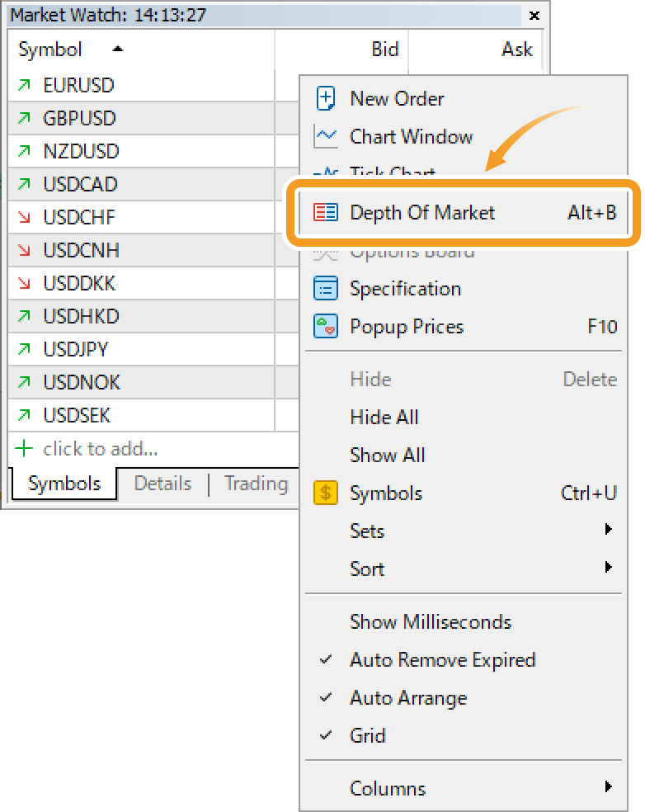Toggle the Grid option off
The image size is (645, 812).
(x=368, y=735)
